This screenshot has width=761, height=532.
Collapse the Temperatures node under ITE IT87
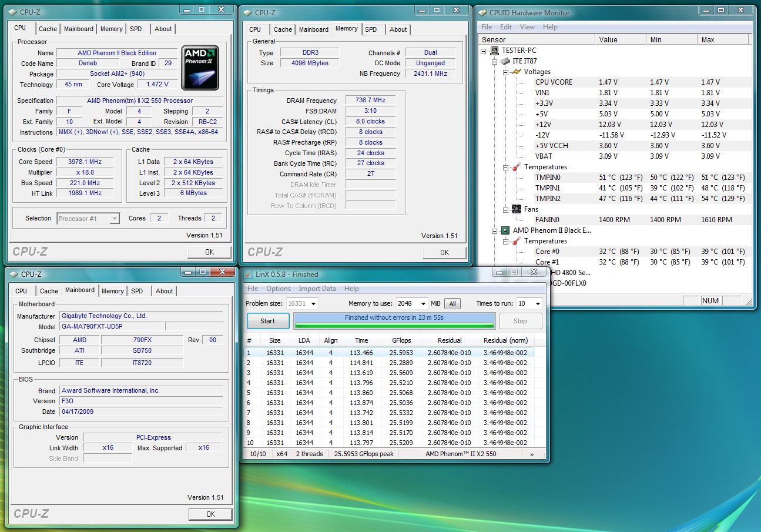pyautogui.click(x=505, y=167)
